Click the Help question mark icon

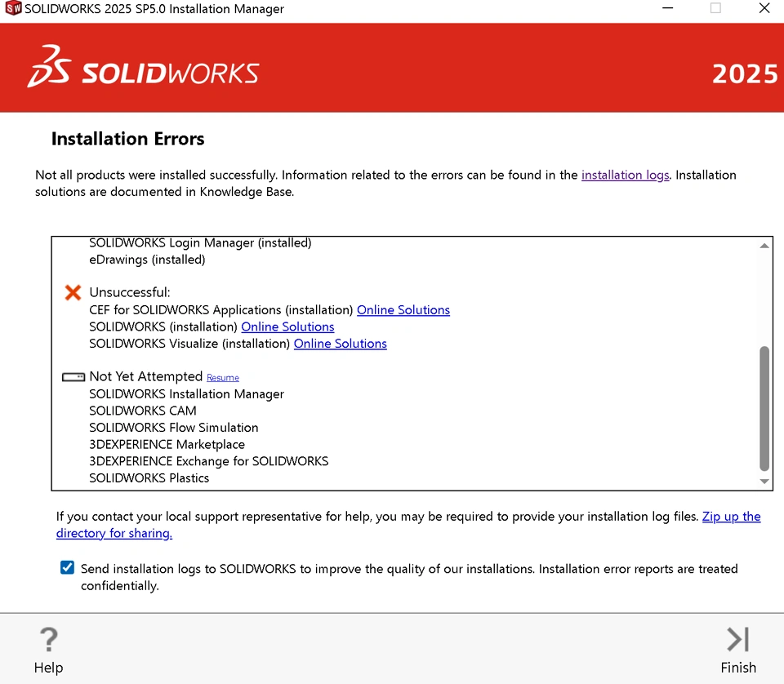coord(48,640)
